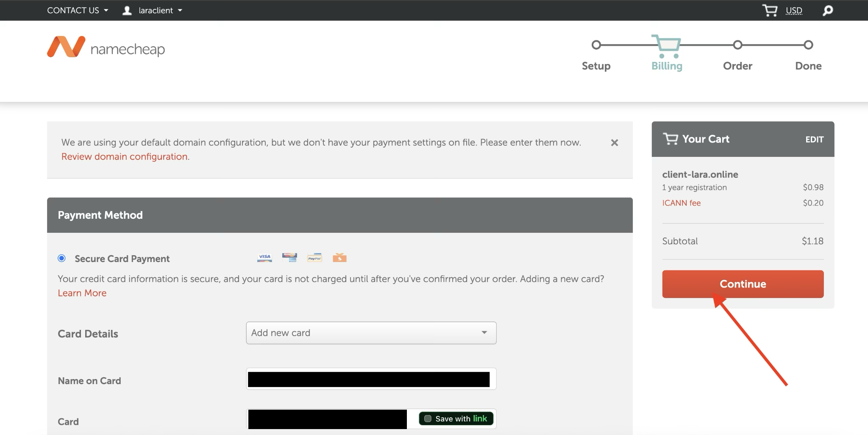Select the Secure Card Payment radio button

pyautogui.click(x=62, y=258)
